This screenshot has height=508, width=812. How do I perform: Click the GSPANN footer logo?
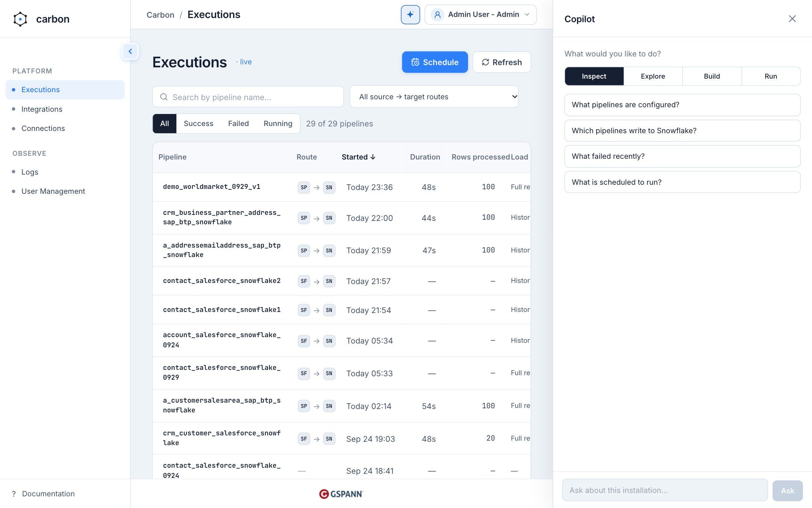click(341, 494)
